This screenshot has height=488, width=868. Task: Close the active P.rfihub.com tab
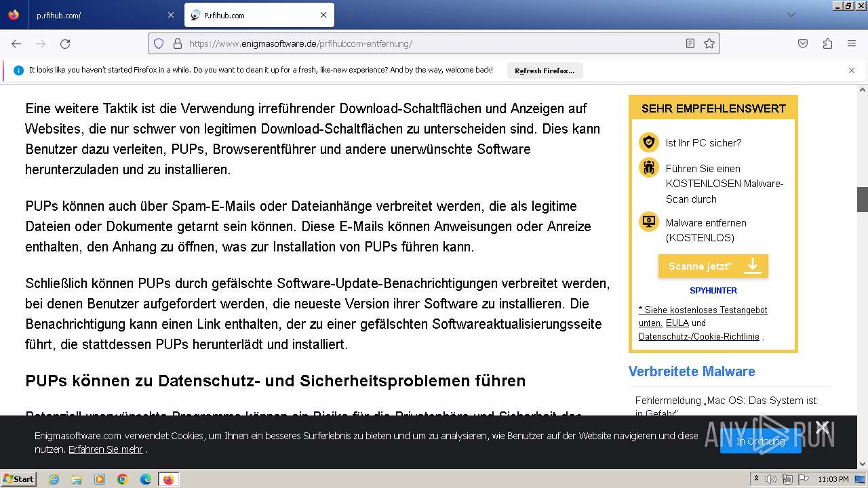pyautogui.click(x=323, y=15)
